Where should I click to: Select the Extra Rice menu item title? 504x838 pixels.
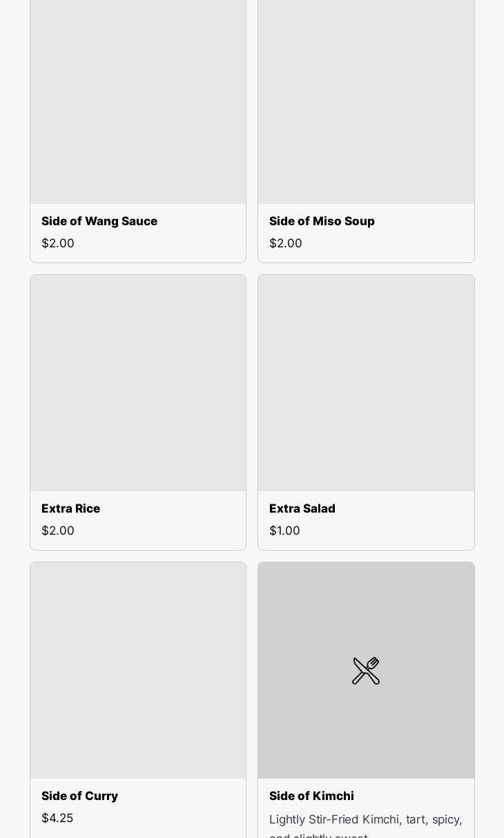(70, 508)
